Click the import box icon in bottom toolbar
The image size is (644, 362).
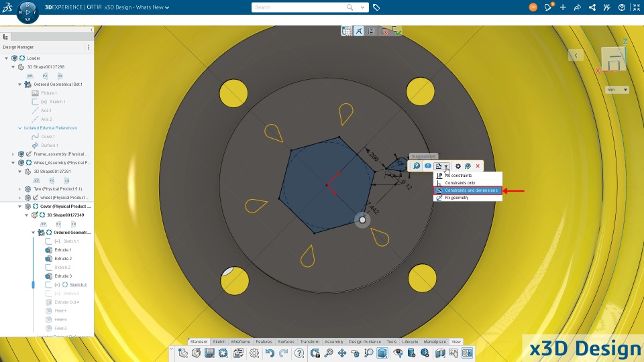197,353
